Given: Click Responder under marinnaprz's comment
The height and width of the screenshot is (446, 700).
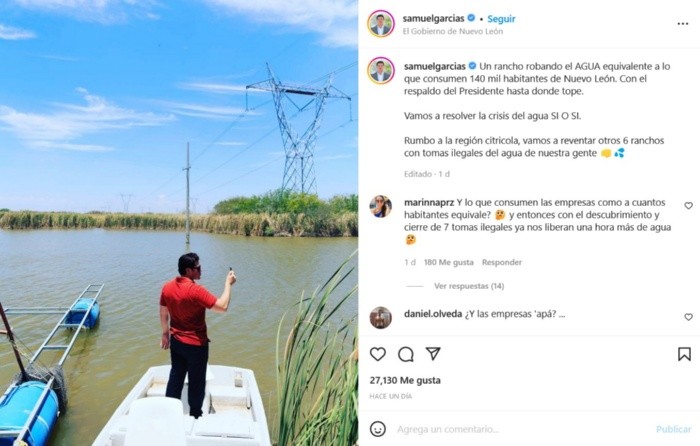Looking at the screenshot, I should [x=501, y=262].
